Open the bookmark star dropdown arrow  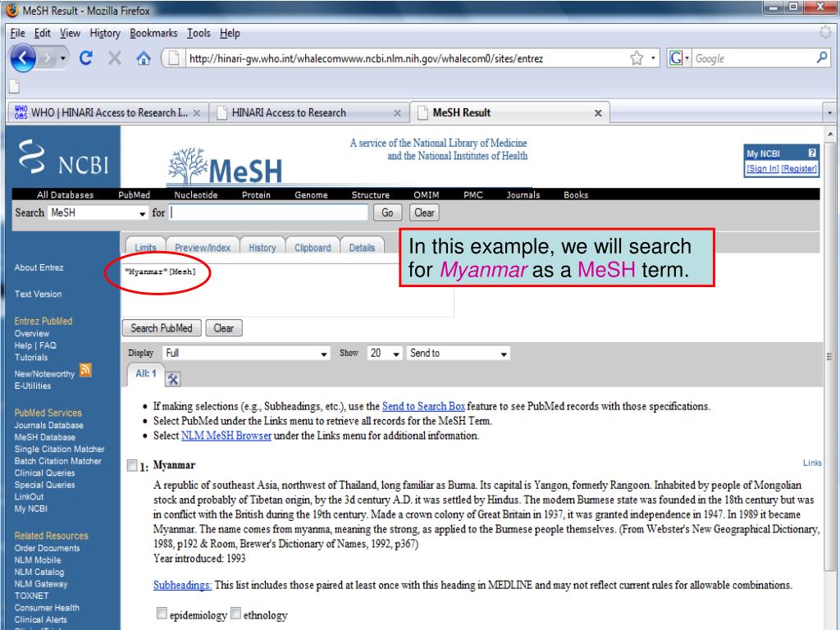(653, 58)
